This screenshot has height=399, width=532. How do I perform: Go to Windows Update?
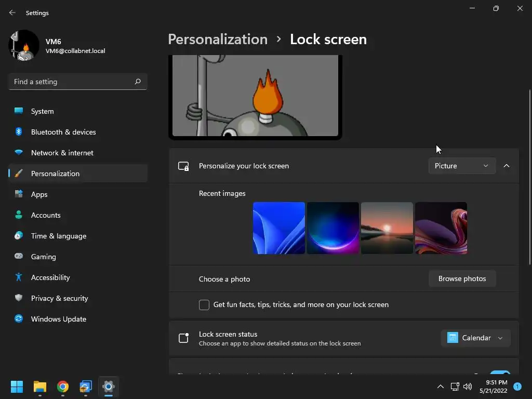(x=78, y=318)
